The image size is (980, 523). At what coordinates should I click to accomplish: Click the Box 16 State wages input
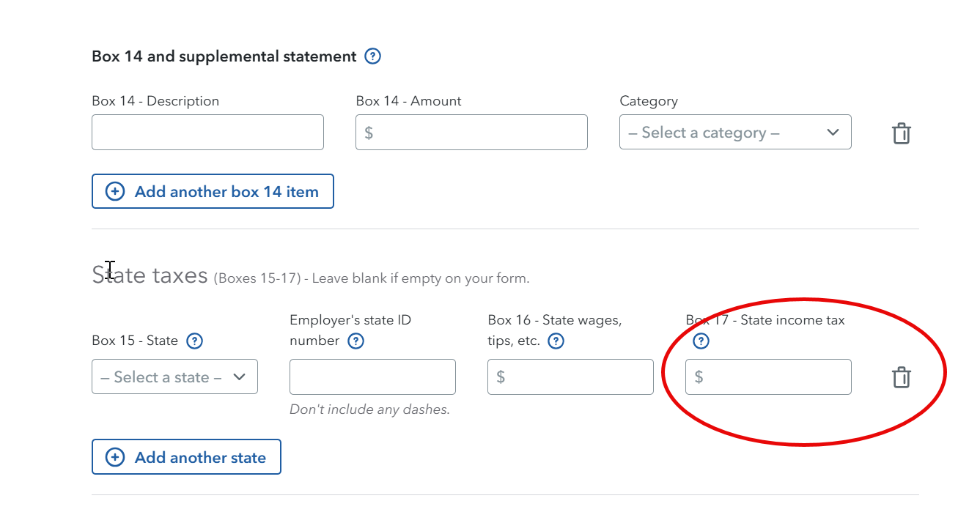[x=570, y=377]
